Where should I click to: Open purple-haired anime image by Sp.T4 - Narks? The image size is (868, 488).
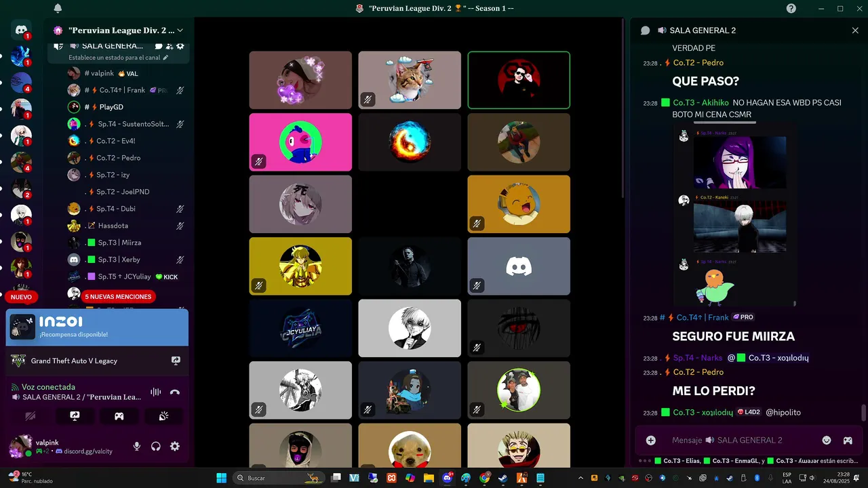coord(740,163)
